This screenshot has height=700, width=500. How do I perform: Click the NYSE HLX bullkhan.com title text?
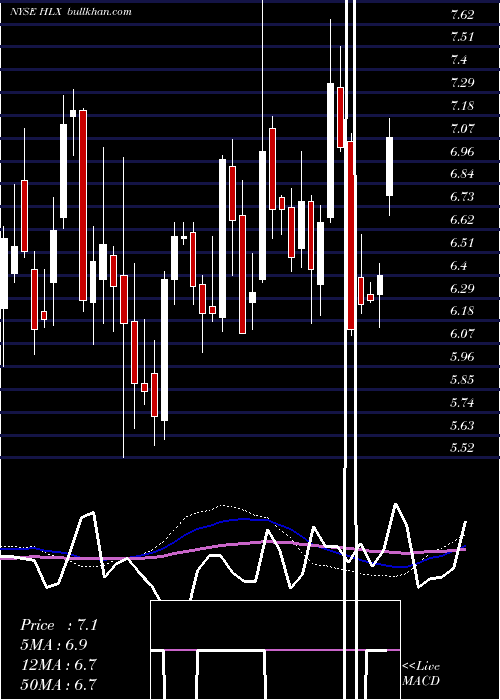pyautogui.click(x=71, y=12)
